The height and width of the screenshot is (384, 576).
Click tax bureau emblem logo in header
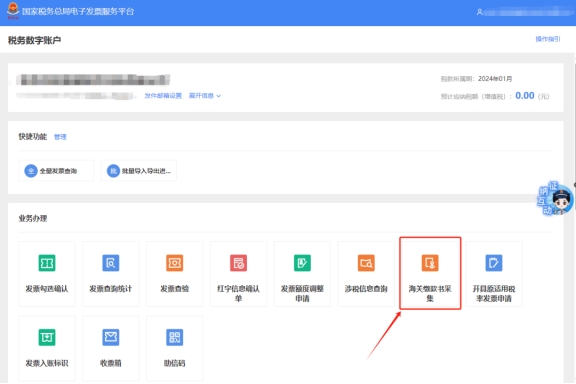click(x=13, y=10)
